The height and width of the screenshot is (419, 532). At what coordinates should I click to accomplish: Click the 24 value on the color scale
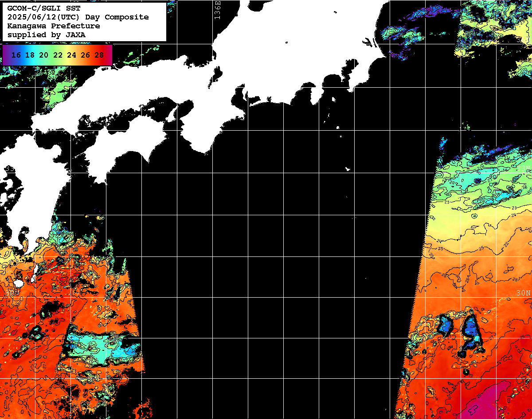[71, 55]
